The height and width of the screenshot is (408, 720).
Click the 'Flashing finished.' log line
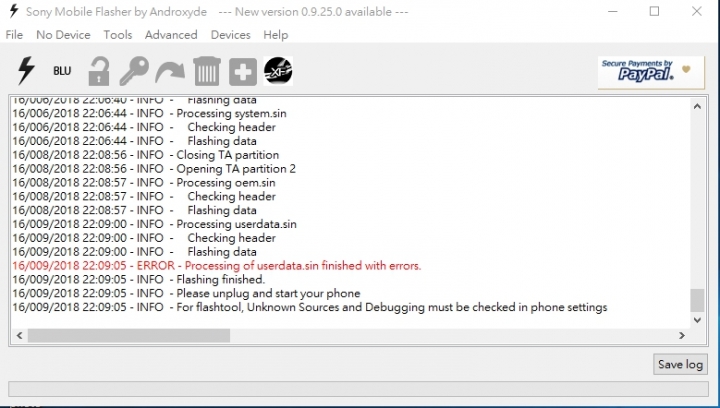coord(139,279)
